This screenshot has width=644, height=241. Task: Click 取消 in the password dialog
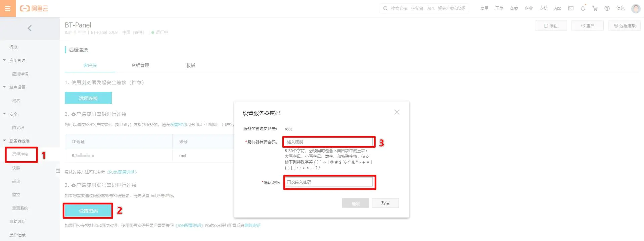coord(385,203)
